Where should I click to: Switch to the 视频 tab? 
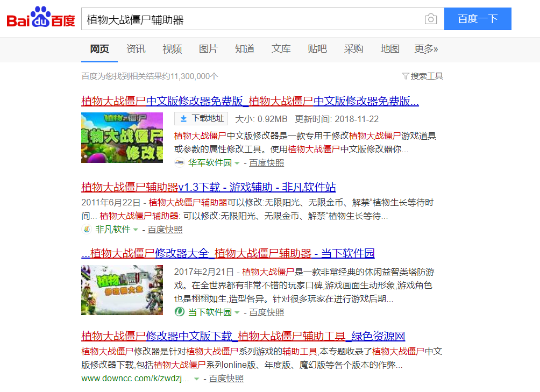[172, 49]
